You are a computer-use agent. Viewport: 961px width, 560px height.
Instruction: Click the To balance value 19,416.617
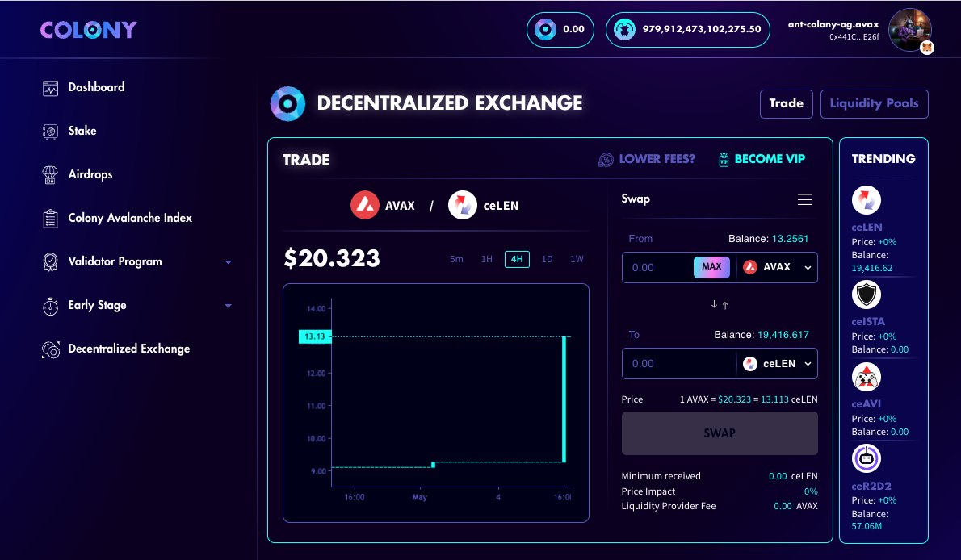[783, 335]
